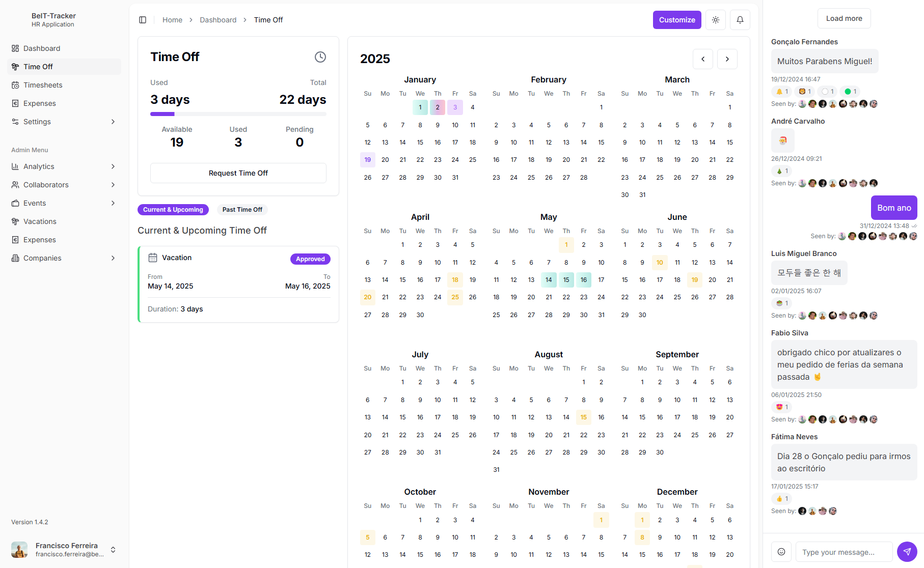The width and height of the screenshot is (924, 568).
Task: Click the Timesheets sidebar icon
Action: point(15,85)
